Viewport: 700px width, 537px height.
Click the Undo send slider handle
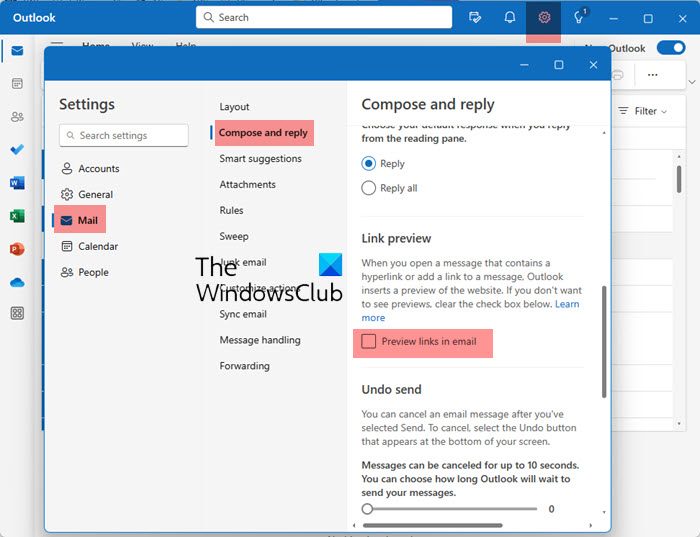(x=367, y=508)
